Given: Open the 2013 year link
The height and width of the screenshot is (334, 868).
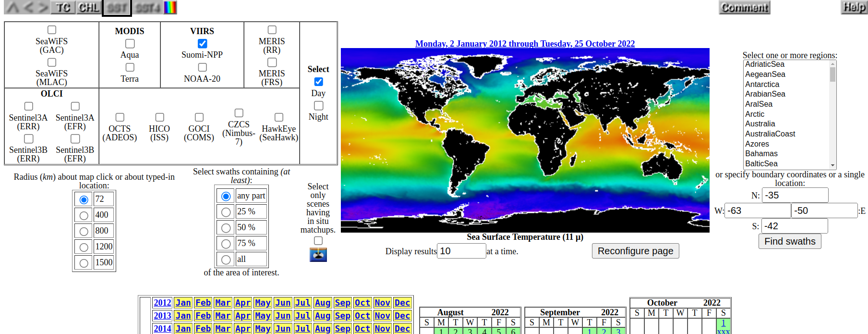Looking at the screenshot, I should (x=162, y=316).
